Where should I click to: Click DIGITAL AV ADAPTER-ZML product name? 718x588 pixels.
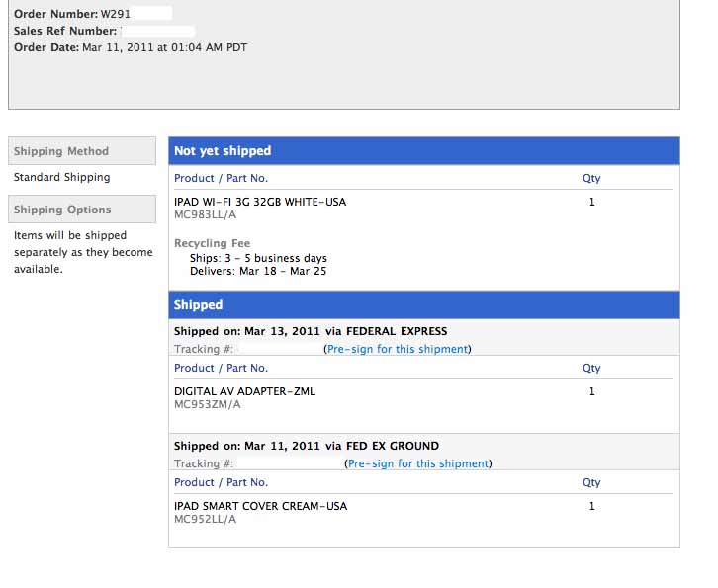[245, 391]
